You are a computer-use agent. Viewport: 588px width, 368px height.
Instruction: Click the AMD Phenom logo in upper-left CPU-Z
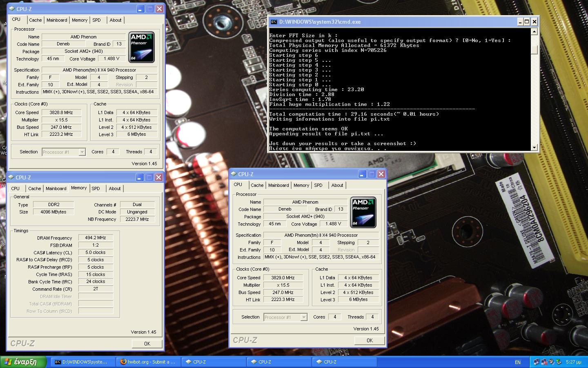point(141,47)
